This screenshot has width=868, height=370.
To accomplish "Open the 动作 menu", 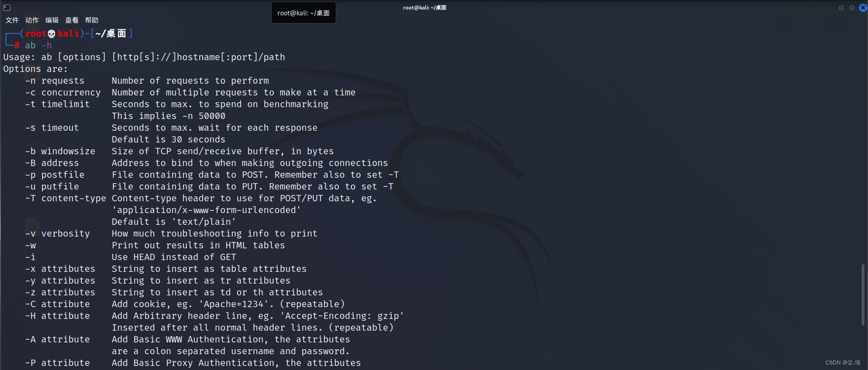I will tap(32, 20).
